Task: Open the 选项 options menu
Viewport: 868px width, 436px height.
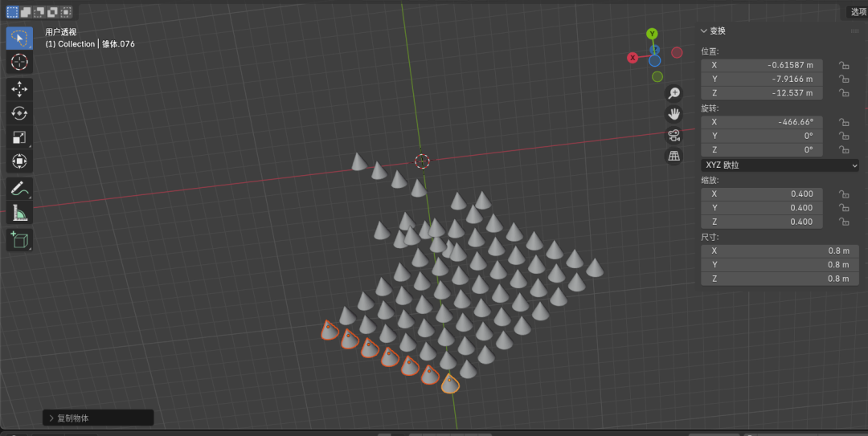Action: (858, 11)
